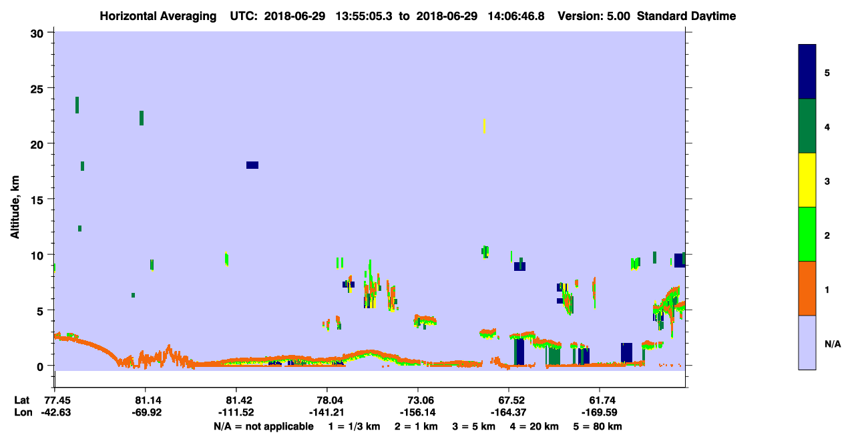
Task: Click the y-axis tick label 25
Action: [38, 89]
